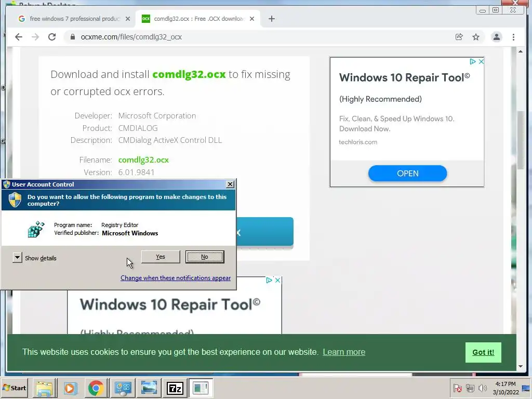532x399 pixels.
Task: Click Windows 10 Repair Tool sidebar headline
Action: click(404, 78)
